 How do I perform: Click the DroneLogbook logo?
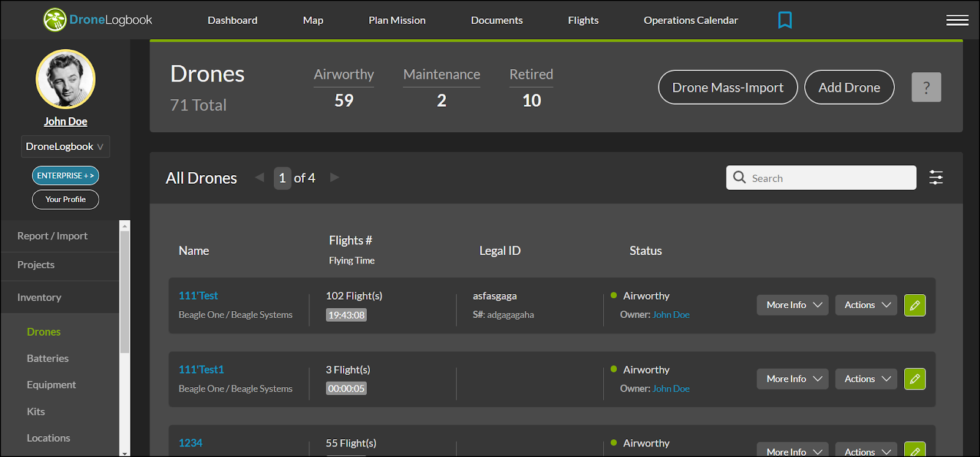[97, 20]
